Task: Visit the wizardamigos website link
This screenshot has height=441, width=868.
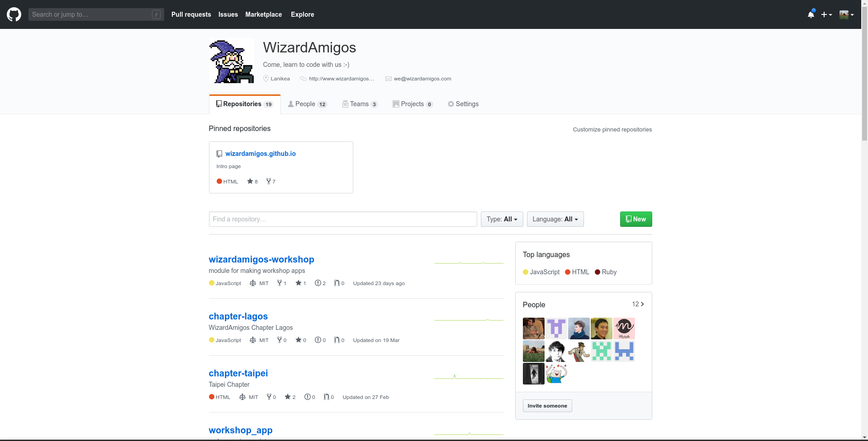Action: (x=342, y=79)
